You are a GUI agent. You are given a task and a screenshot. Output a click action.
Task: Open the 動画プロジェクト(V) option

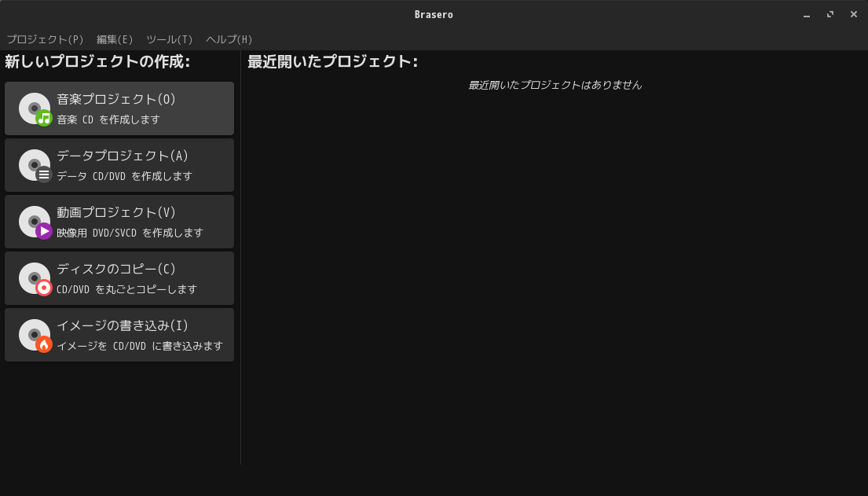pos(119,222)
